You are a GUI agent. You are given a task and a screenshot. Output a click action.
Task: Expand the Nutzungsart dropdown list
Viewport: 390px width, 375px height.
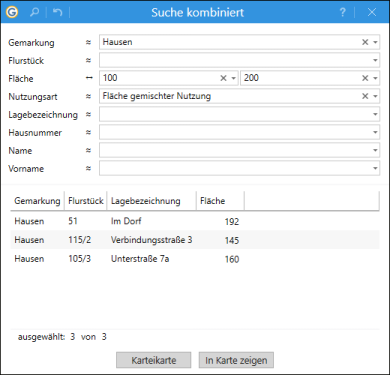coord(375,96)
